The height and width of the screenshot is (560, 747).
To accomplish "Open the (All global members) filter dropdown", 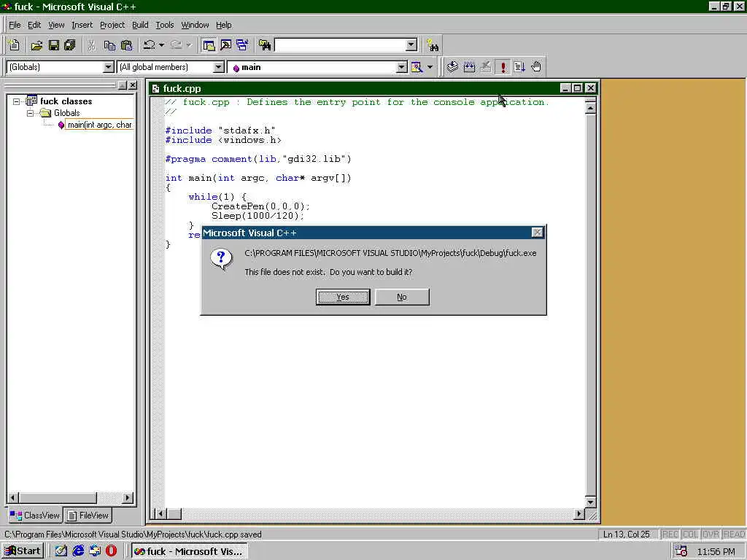I will [218, 67].
